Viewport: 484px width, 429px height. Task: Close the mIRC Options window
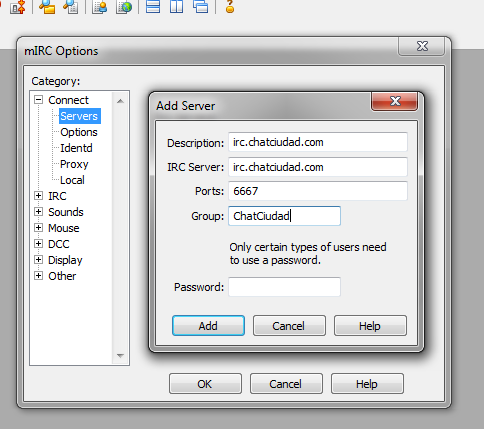(422, 46)
